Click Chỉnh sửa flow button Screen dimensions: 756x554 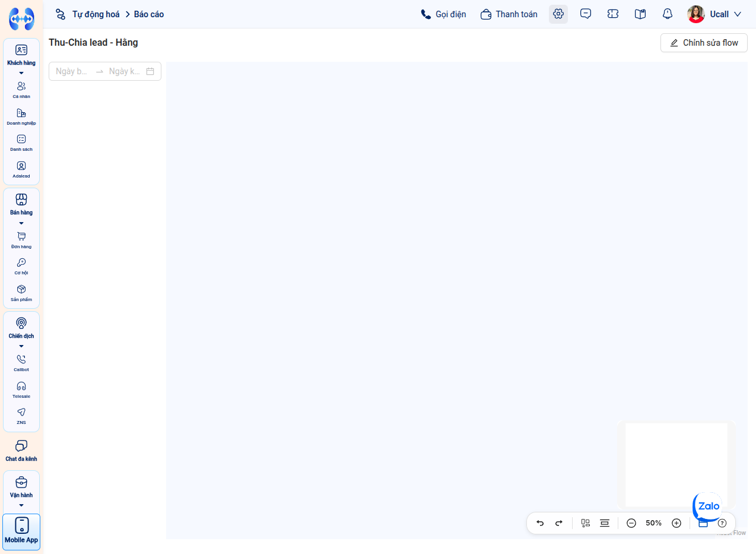pyautogui.click(x=704, y=43)
